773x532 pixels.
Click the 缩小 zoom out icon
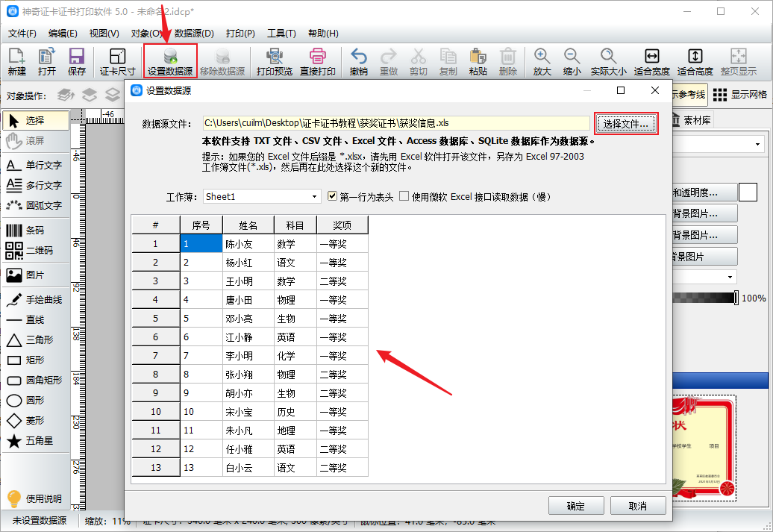572,62
